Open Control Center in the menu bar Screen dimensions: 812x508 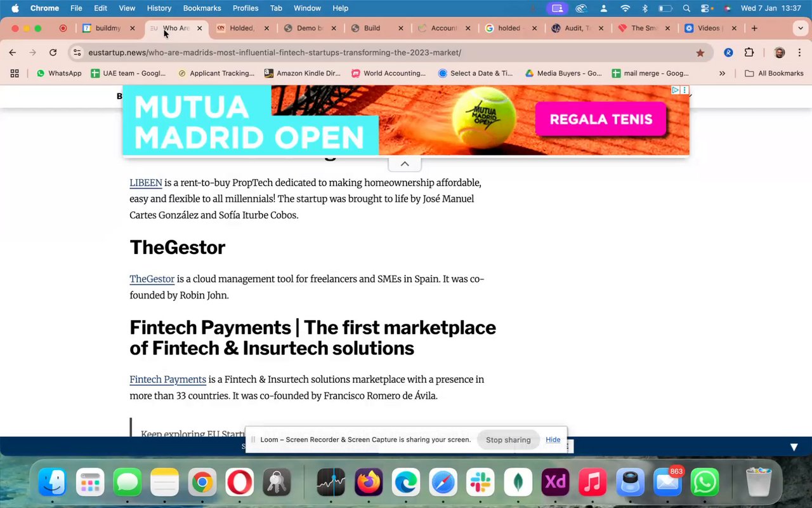(x=706, y=8)
